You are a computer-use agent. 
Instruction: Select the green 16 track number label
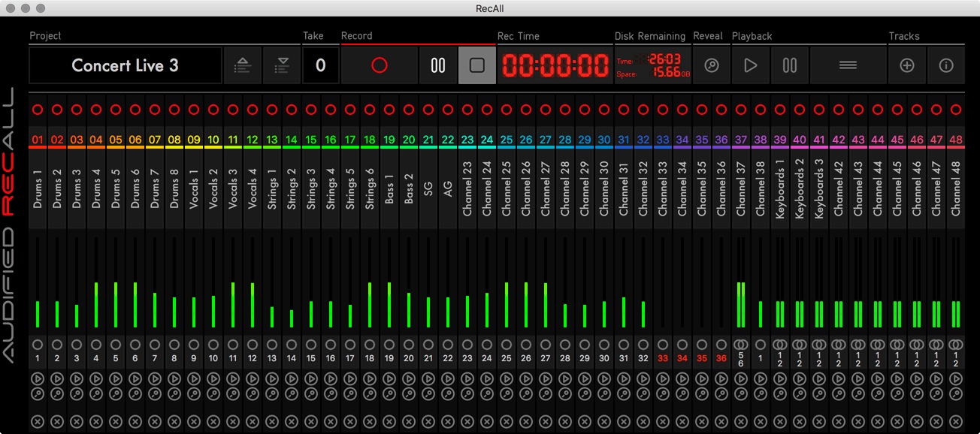(330, 140)
